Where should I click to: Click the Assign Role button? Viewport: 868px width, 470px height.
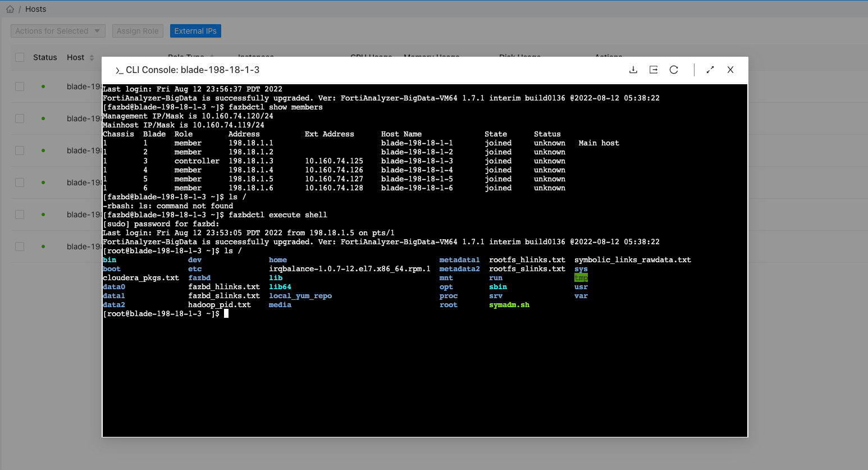point(138,31)
